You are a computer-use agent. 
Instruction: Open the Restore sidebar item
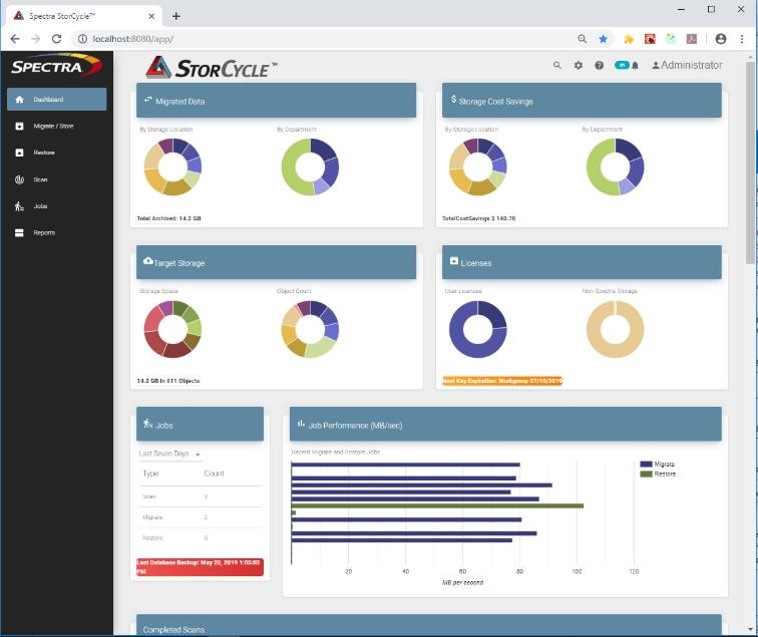coord(57,153)
